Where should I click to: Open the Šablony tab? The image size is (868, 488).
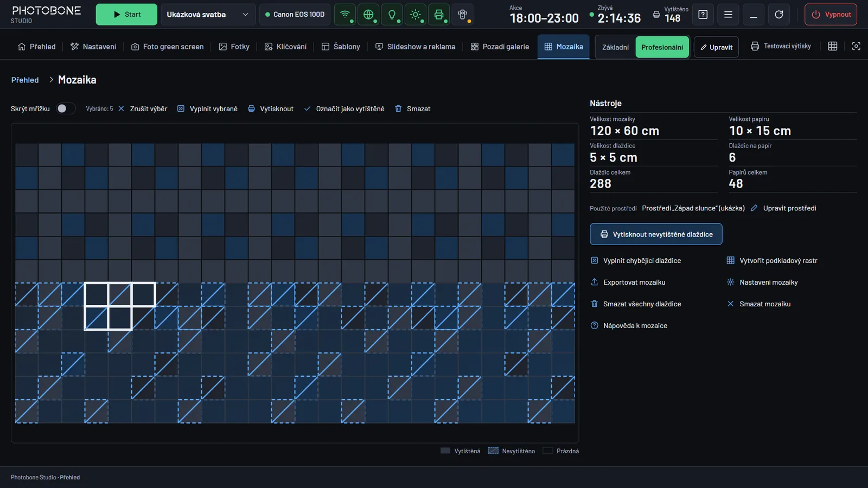click(341, 47)
